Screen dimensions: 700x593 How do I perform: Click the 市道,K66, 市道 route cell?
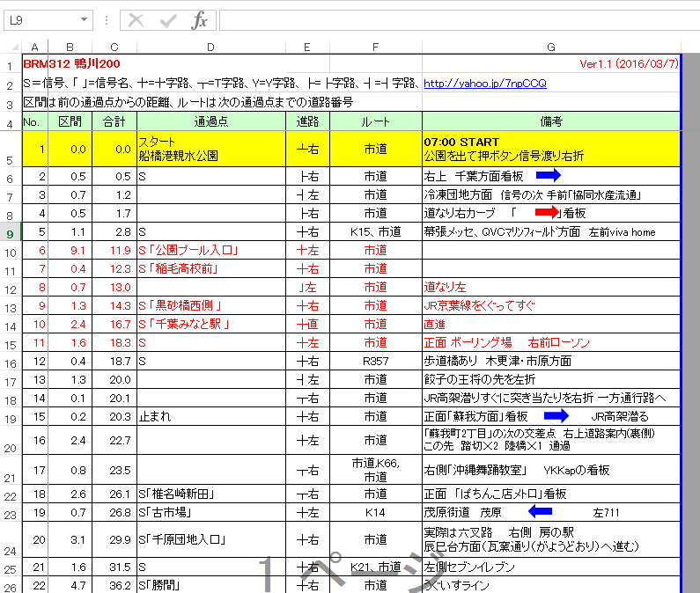click(x=376, y=470)
